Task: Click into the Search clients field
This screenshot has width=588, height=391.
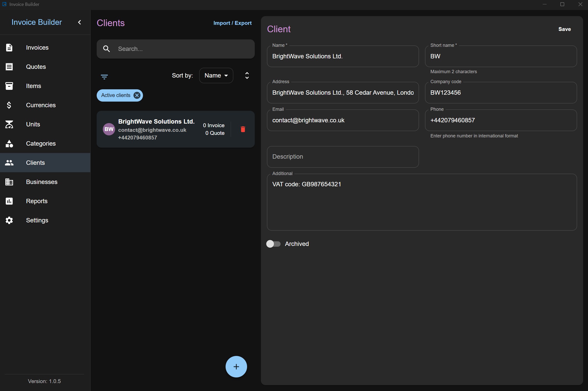Action: tap(176, 49)
